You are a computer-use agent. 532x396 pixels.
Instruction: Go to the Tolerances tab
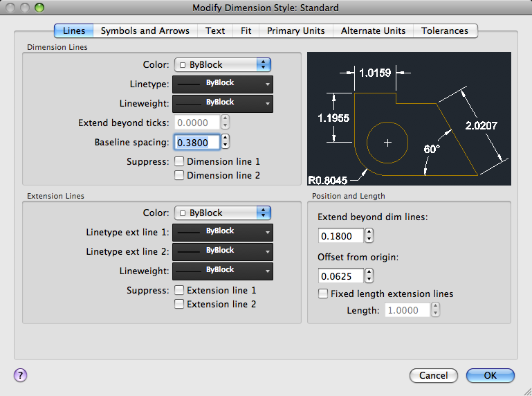coord(445,30)
